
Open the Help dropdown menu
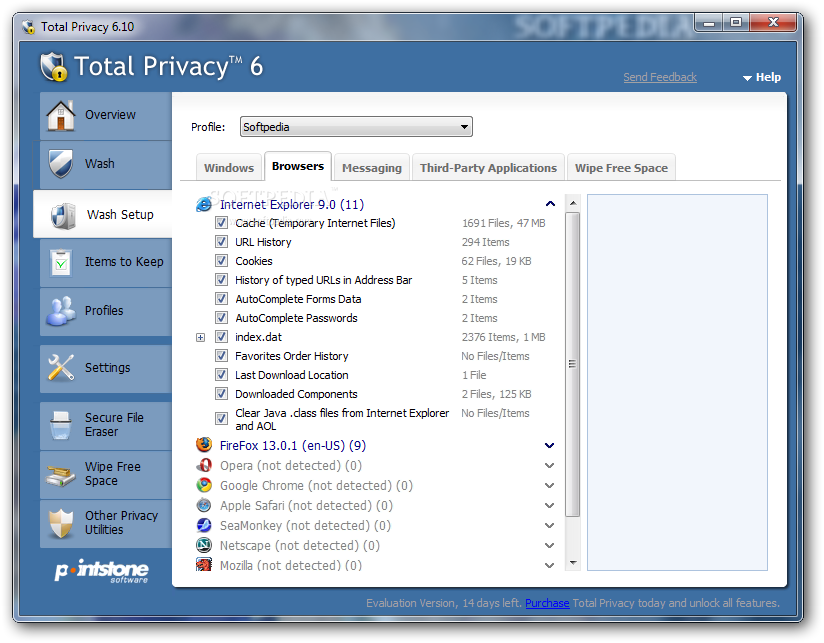pyautogui.click(x=762, y=77)
